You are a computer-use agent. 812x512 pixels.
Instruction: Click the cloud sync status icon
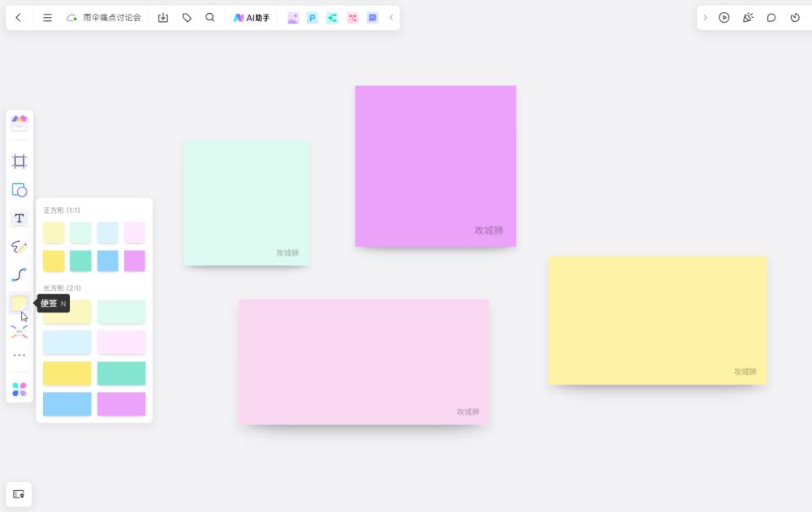point(71,18)
